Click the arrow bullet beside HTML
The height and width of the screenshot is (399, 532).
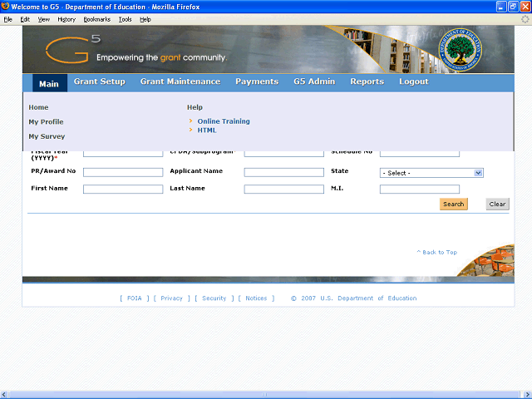[x=190, y=130]
